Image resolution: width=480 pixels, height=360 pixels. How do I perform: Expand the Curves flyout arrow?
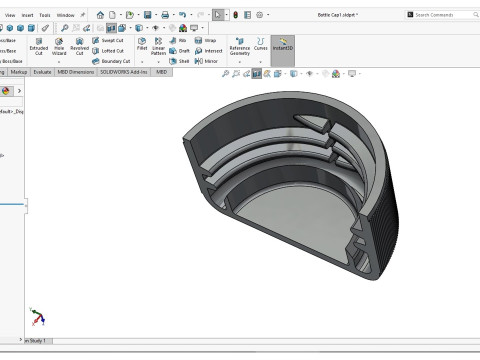pos(261,62)
